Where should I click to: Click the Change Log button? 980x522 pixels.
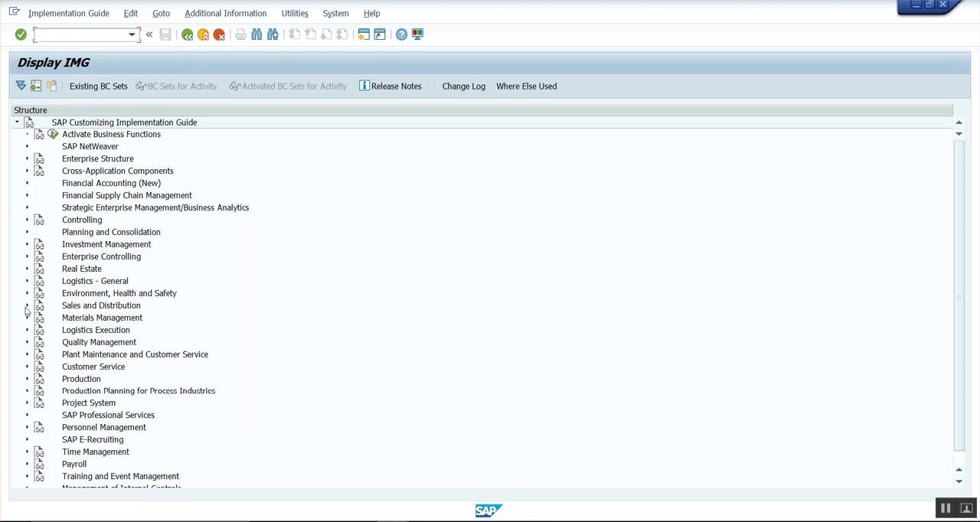(464, 86)
